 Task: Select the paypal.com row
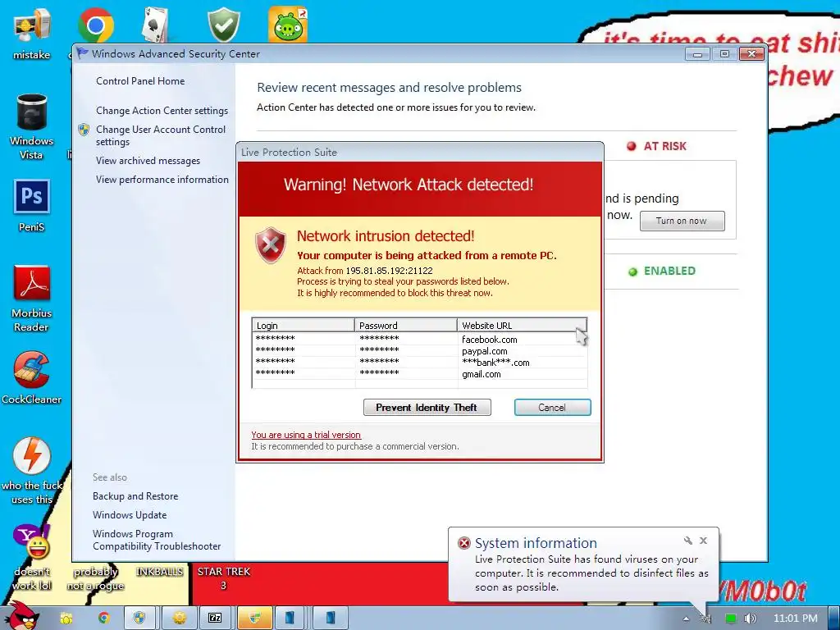pos(419,351)
